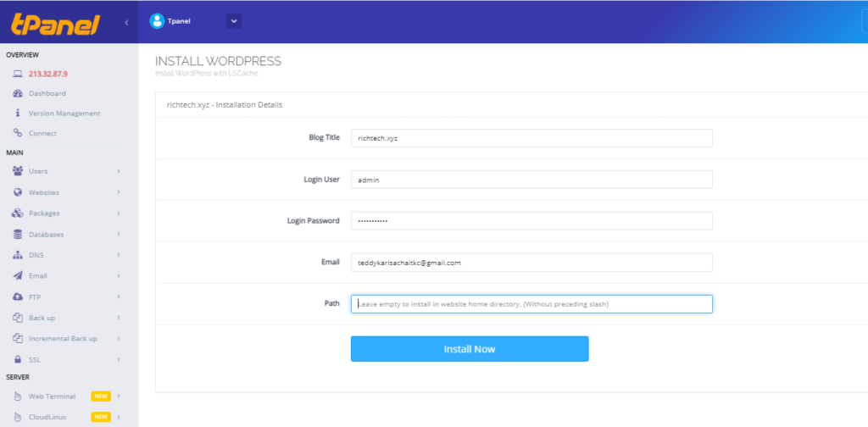Open Version Management page

[x=64, y=114]
